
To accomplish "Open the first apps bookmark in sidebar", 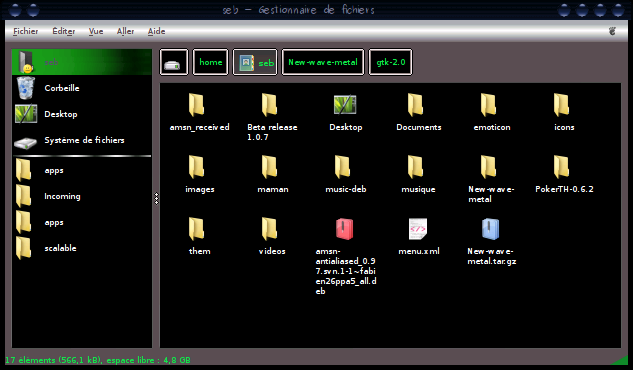I will (x=82, y=170).
